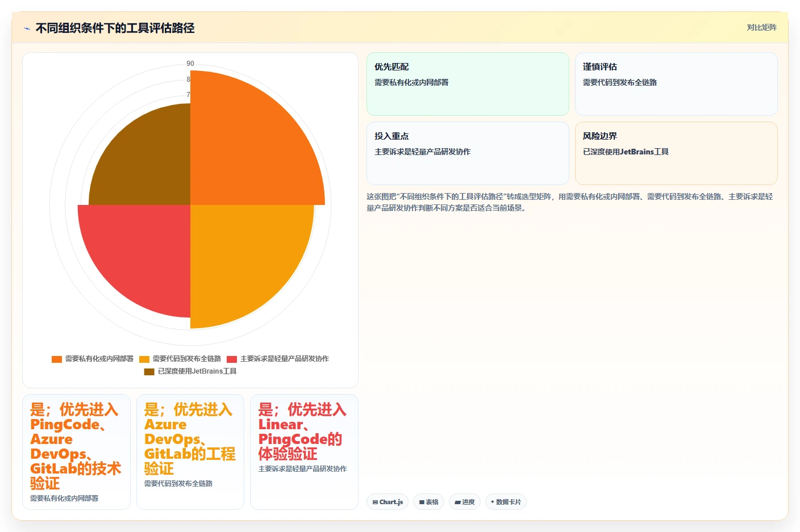This screenshot has height=532, width=800.
Task: Click the 需要代码到发布全链路 legend label
Action: coord(186,359)
